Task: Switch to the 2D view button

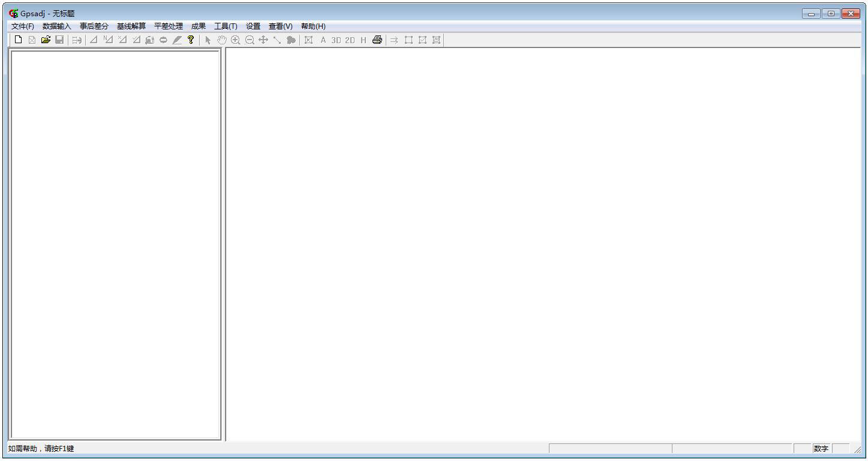Action: pos(350,40)
